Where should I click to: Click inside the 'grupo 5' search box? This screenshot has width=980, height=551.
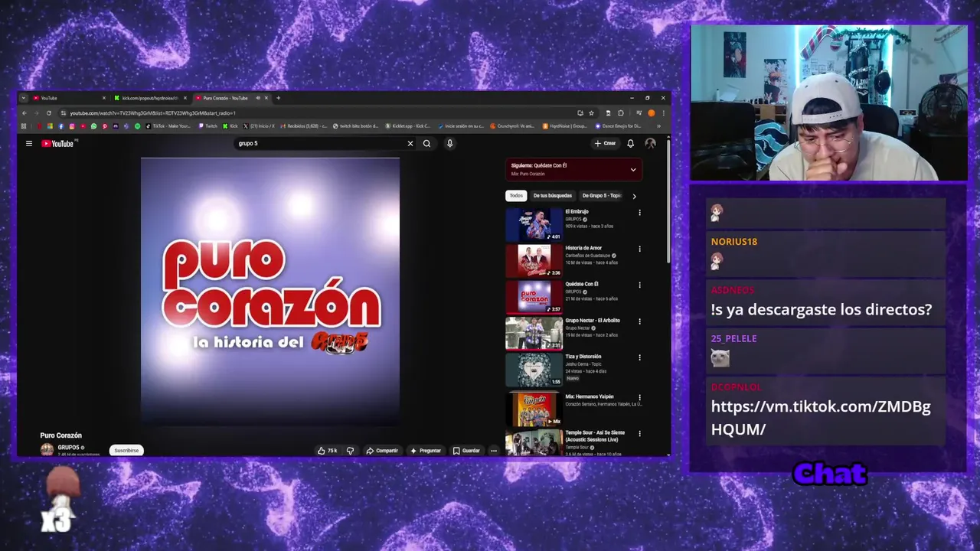[x=320, y=143]
